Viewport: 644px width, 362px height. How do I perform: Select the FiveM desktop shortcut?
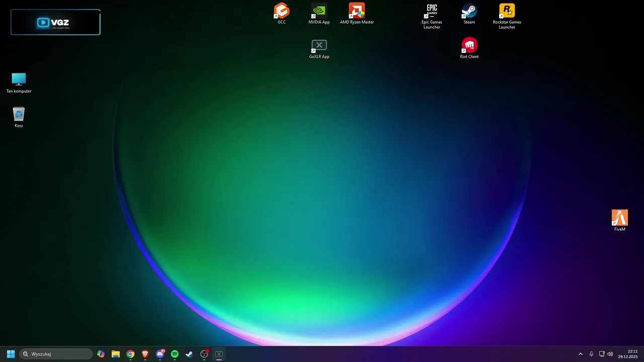(620, 221)
